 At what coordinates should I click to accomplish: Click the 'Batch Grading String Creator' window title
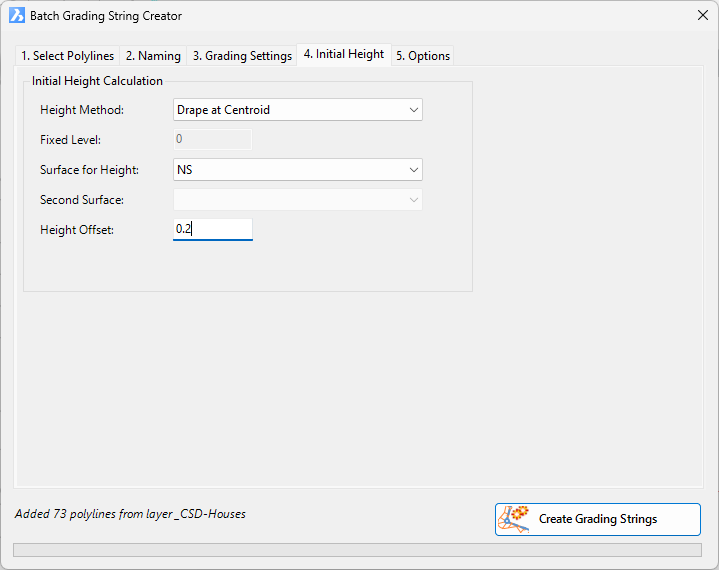coord(106,16)
